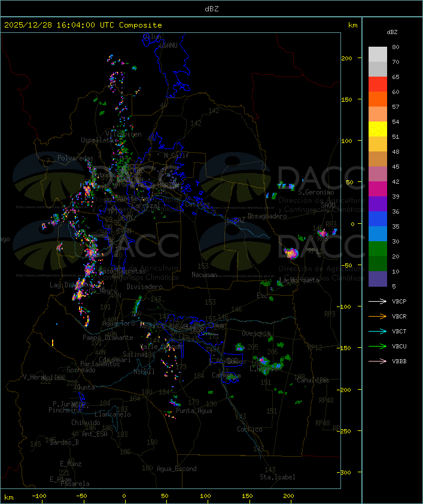423x504 pixels.
Task: Click the dBZ legend heading
Action: (392, 32)
